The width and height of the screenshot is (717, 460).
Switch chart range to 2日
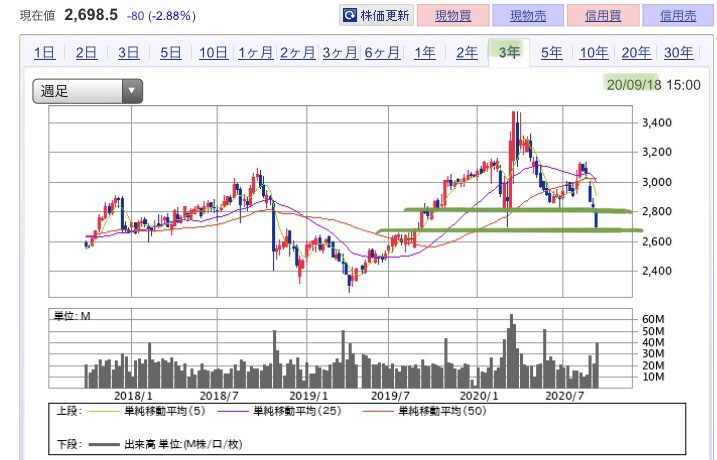pyautogui.click(x=86, y=53)
